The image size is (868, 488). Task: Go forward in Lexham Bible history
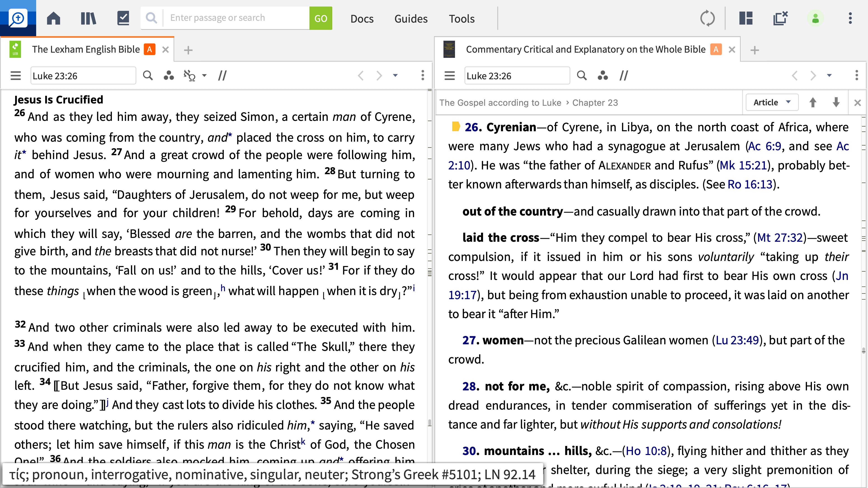[x=379, y=75]
